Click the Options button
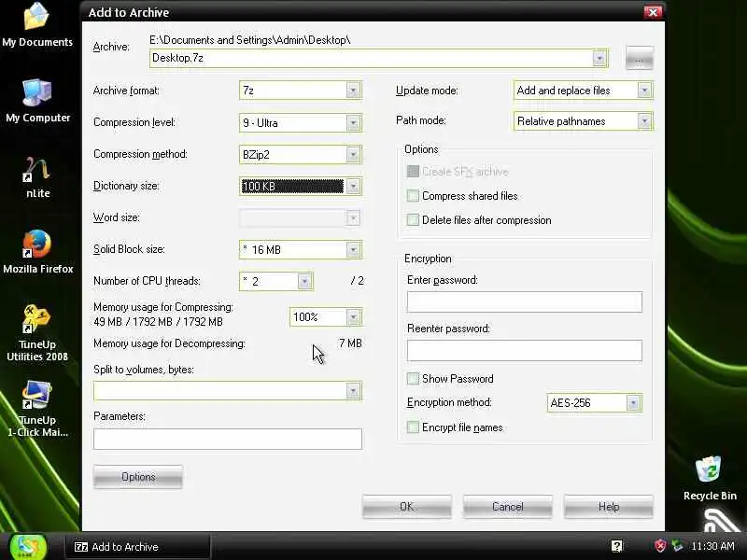 point(138,477)
